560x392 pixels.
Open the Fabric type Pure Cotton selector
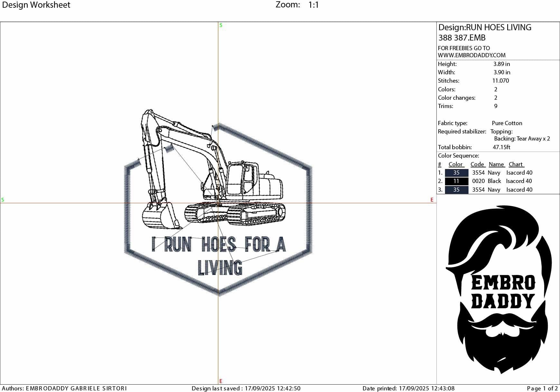[507, 123]
